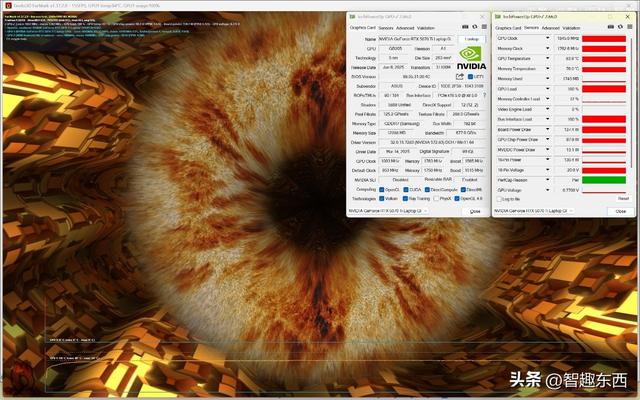
Task: Open the Memory Temperature sensor dropdown arrow
Action: (x=548, y=69)
